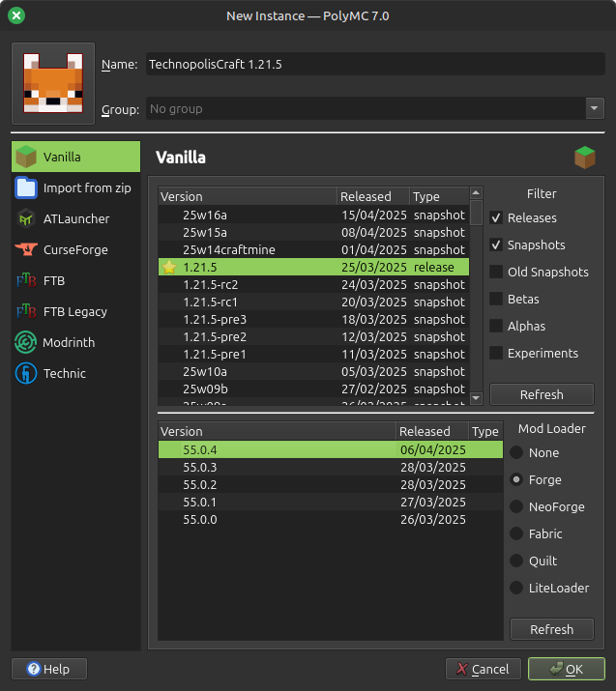Click the version list scrollbar handle
The height and width of the screenshot is (691, 616).
pos(476,213)
